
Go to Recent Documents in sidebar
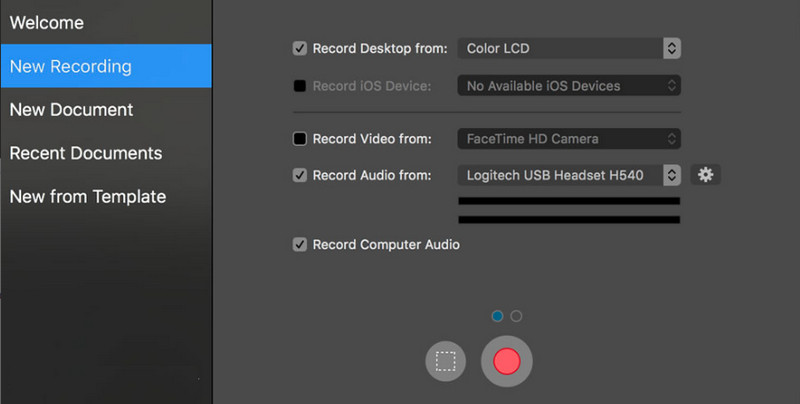(85, 153)
